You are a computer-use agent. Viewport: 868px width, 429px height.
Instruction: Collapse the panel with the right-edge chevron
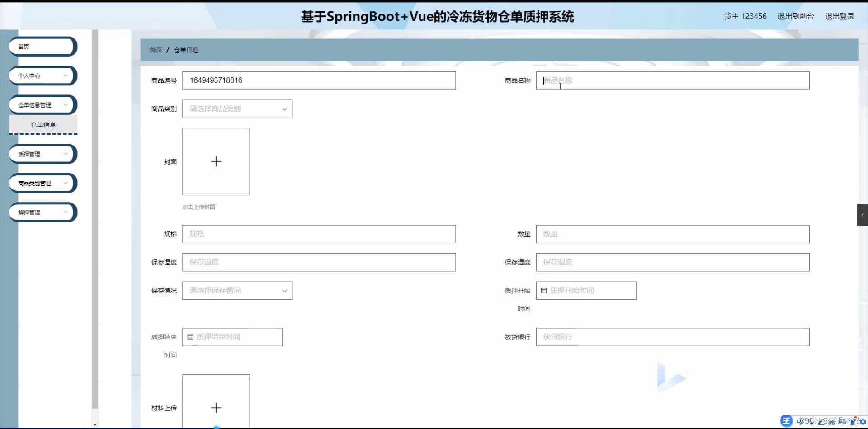point(863,215)
